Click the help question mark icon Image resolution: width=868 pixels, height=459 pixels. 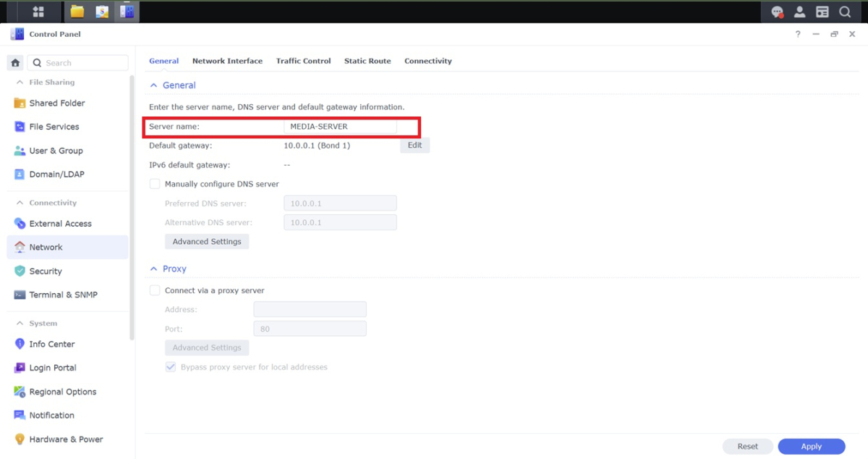click(798, 34)
